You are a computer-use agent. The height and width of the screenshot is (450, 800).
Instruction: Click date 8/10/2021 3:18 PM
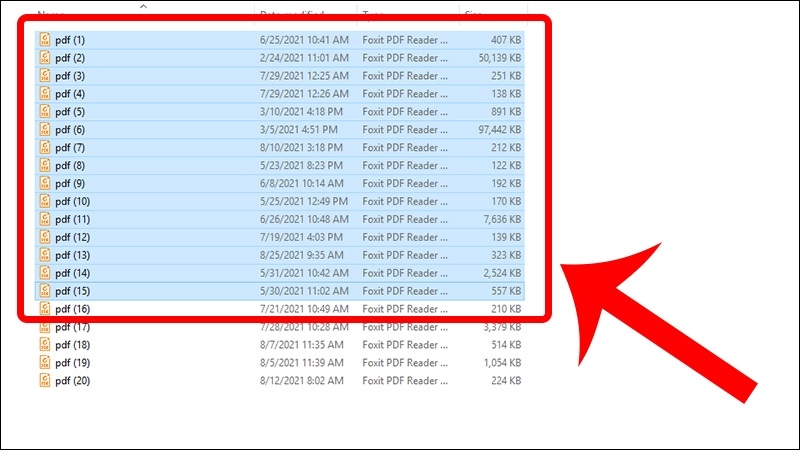point(301,147)
